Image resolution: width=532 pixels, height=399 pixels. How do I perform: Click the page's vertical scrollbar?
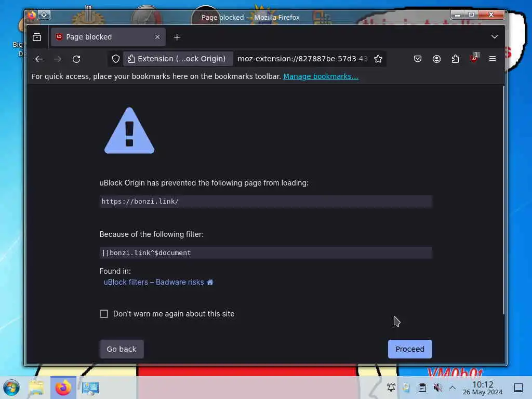(503, 200)
